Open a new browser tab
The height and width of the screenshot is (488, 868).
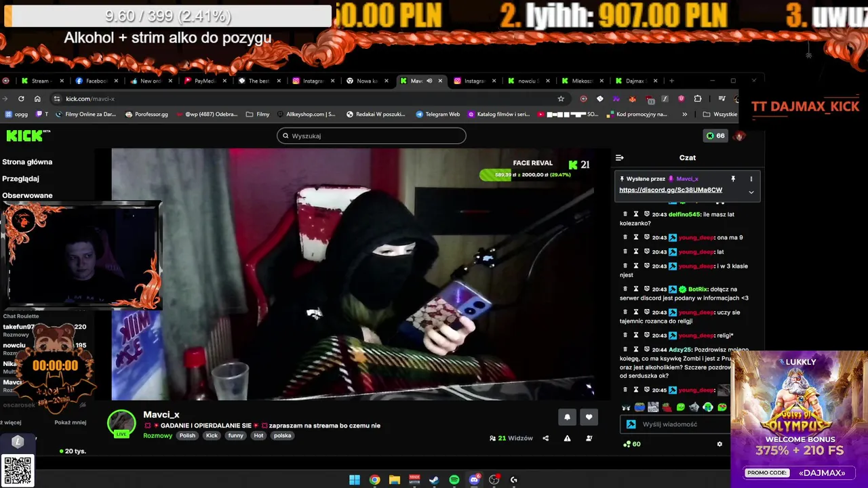click(672, 81)
